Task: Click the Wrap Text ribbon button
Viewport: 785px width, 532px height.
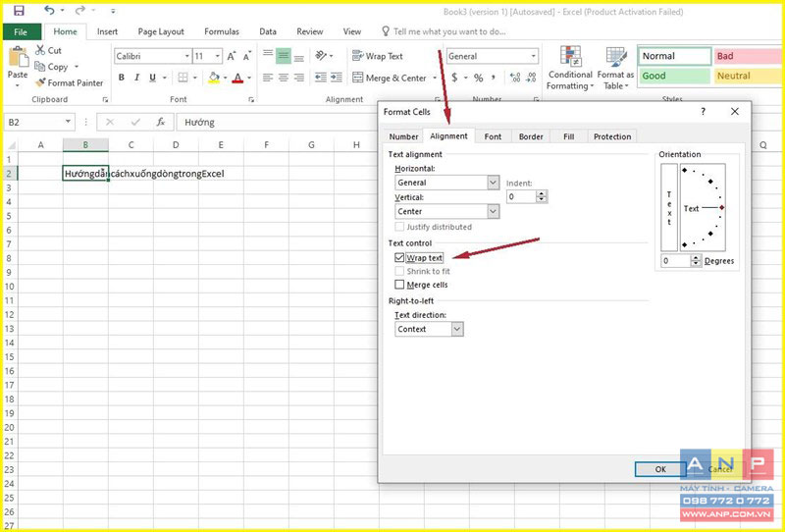Action: (x=378, y=56)
